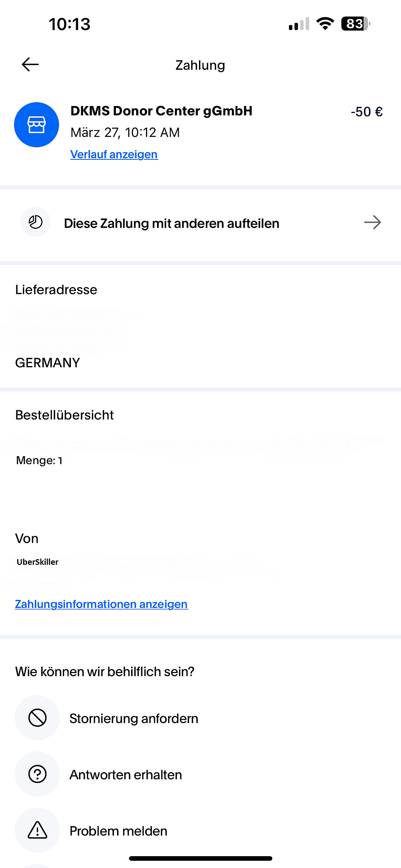Tap the back arrow icon
This screenshot has height=868, width=401.
(30, 64)
